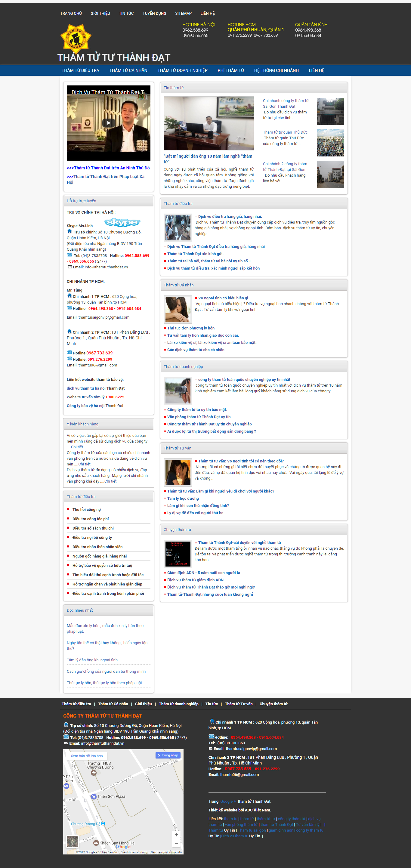Click Thiên Sơn Plaza map marker
Viewport: 411px width, 868px height.
[94, 796]
